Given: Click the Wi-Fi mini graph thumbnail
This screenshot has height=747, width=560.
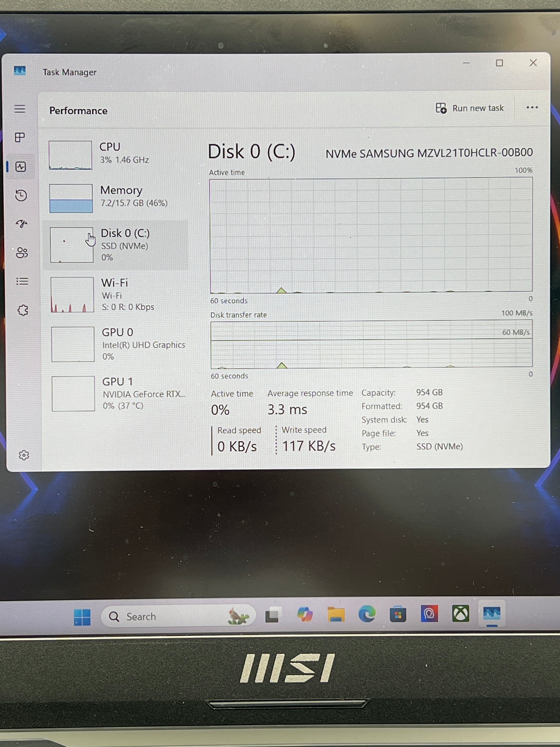Looking at the screenshot, I should pyautogui.click(x=72, y=294).
